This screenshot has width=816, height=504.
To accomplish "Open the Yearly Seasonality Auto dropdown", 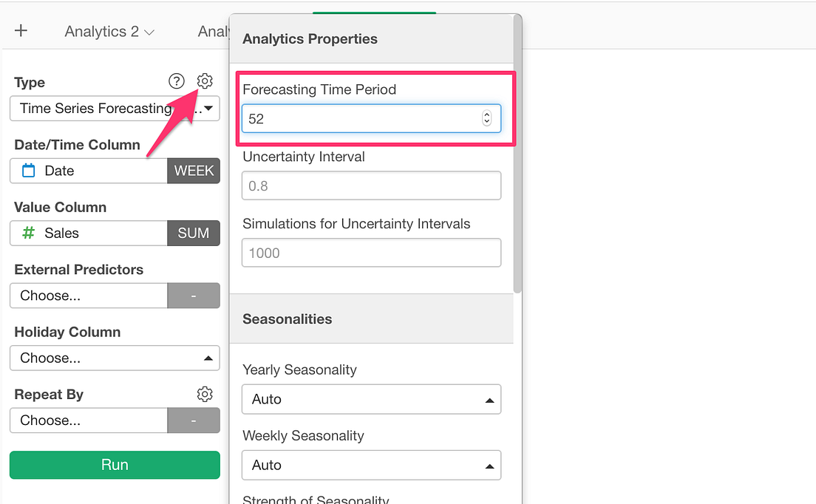I will tap(371, 399).
